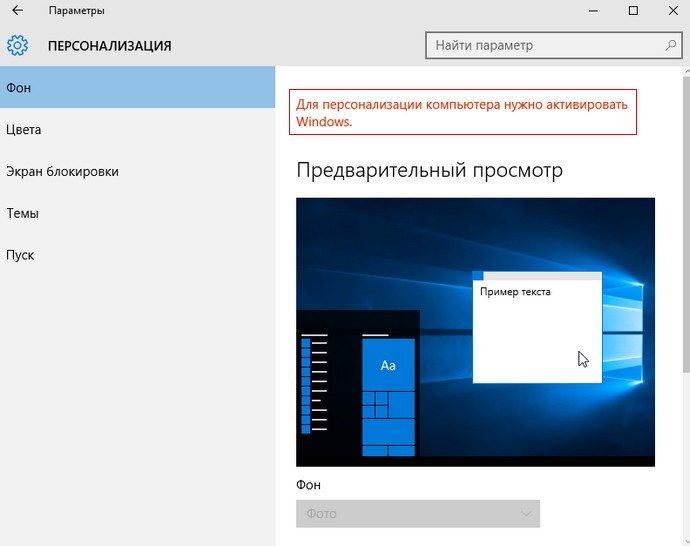The width and height of the screenshot is (690, 546).
Task: Minimize the Параметры window
Action: (593, 11)
